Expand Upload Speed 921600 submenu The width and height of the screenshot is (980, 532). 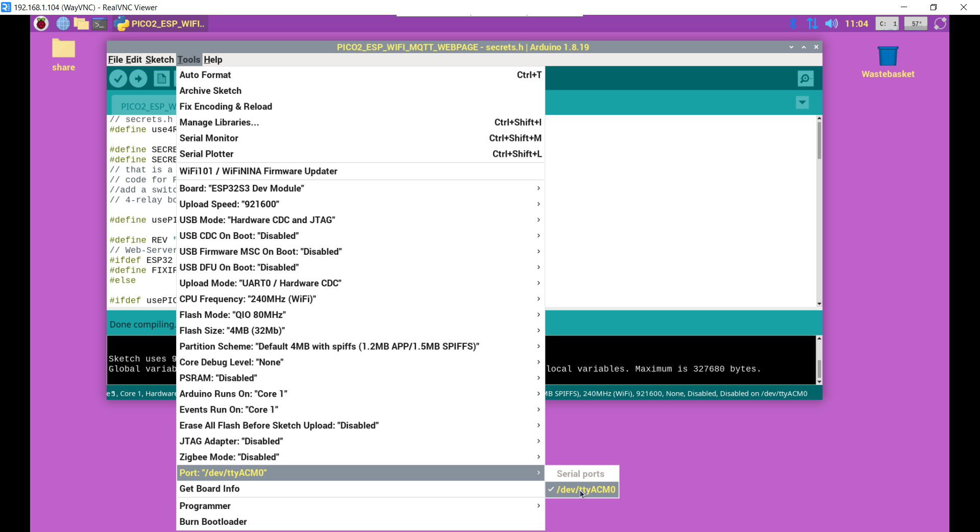360,204
